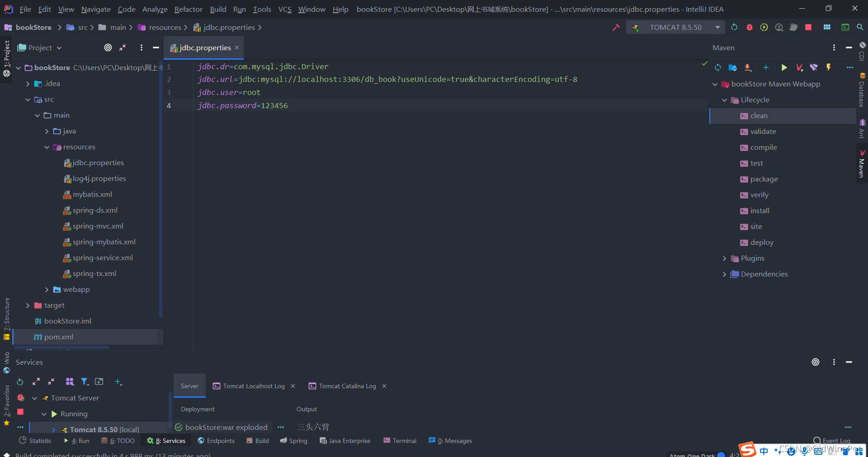Rerun the service in the Services toolbar
This screenshot has height=457, width=868.
click(20, 382)
